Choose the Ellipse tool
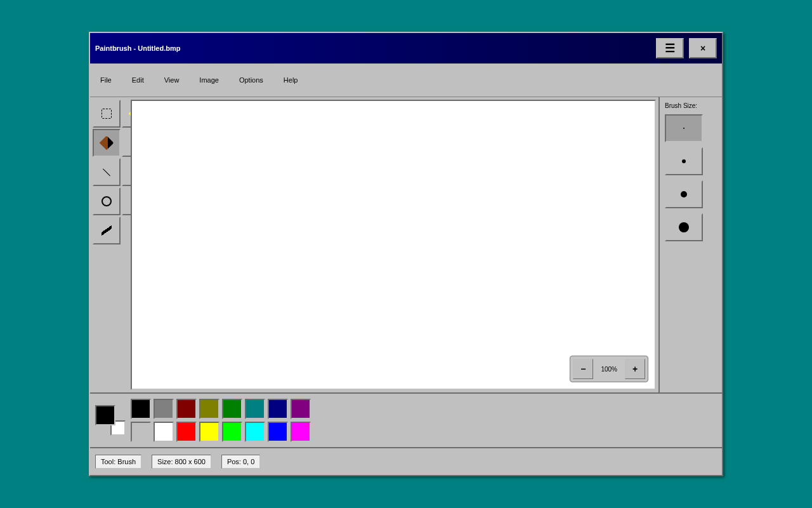Screen dimensions: 812x508 tap(106, 201)
